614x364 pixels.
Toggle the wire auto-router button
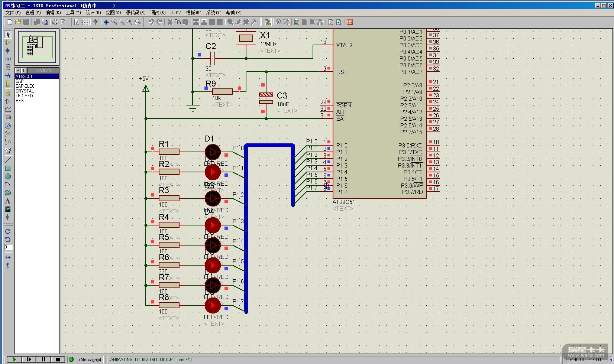pos(268,22)
